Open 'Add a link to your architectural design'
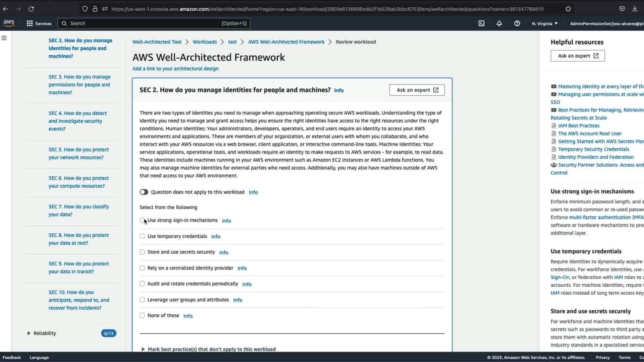The width and height of the screenshot is (644, 362). (175, 69)
